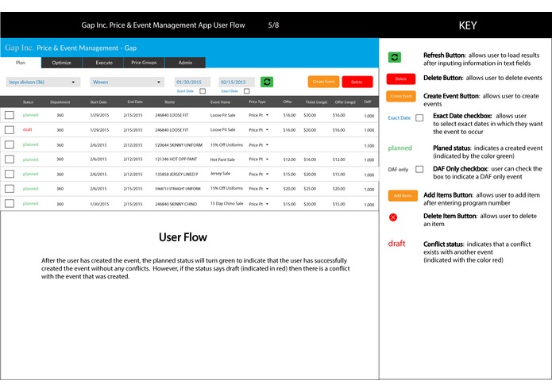Click the red draft label in the KEY panel
552x392 pixels.
pos(397,244)
